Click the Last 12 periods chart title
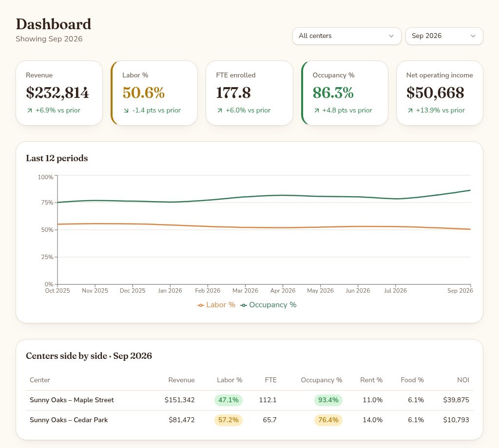The width and height of the screenshot is (499, 448). pyautogui.click(x=57, y=158)
